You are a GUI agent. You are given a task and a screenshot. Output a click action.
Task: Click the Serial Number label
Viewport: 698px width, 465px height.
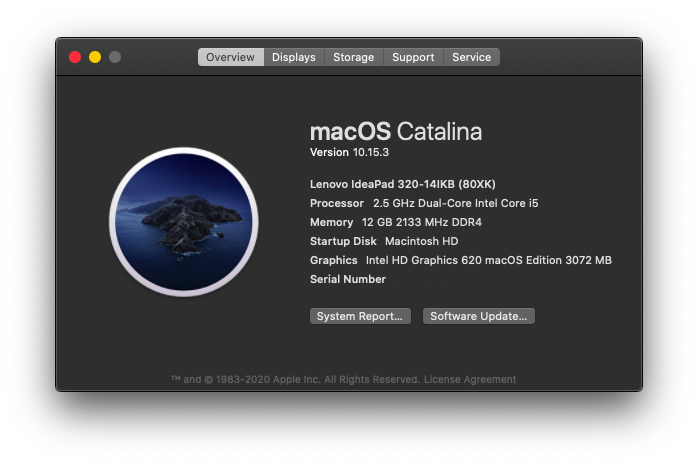[348, 279]
